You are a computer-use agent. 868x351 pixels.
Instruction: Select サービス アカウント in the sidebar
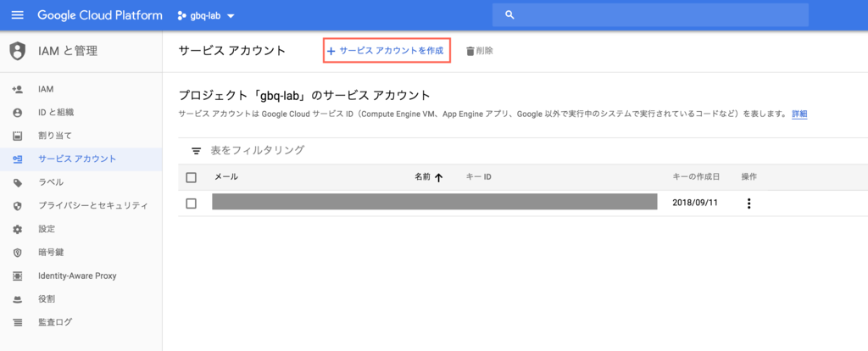(x=81, y=159)
